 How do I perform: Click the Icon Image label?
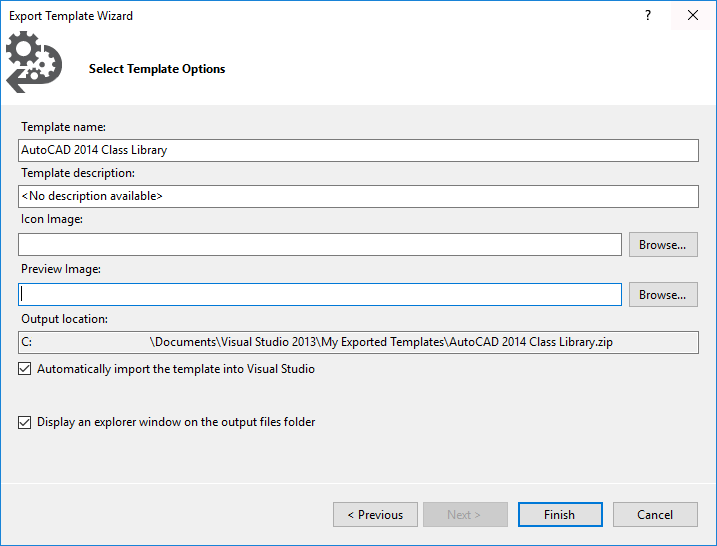click(x=52, y=219)
